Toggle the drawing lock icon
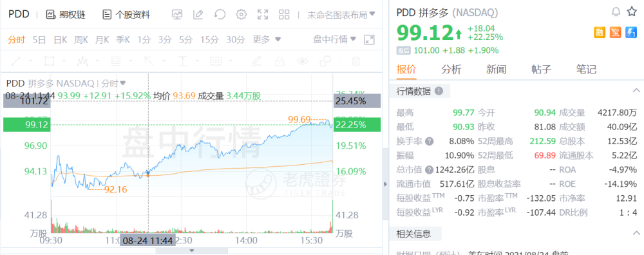The height and width of the screenshot is (255, 644). tap(279, 62)
